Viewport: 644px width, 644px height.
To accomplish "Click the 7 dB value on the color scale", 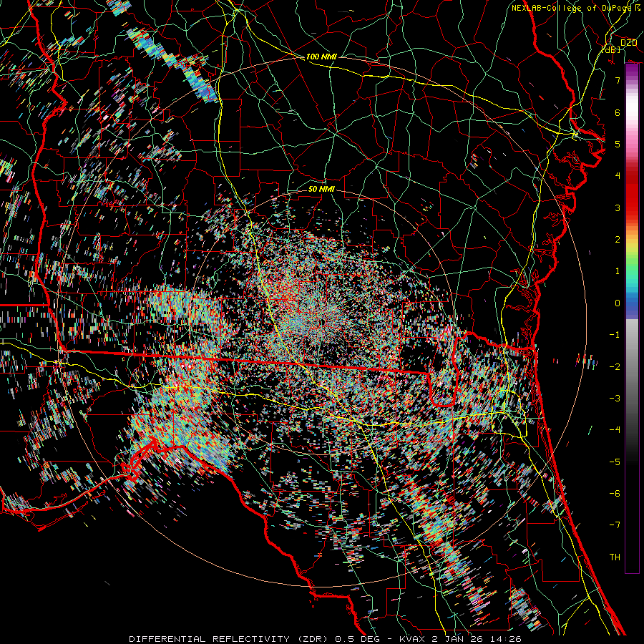I will pos(618,80).
